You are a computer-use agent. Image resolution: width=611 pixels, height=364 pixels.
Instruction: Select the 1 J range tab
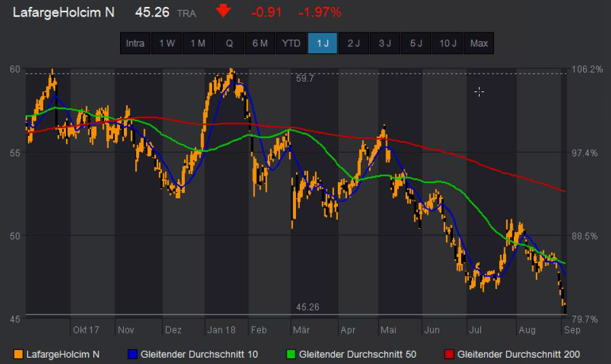click(x=323, y=43)
